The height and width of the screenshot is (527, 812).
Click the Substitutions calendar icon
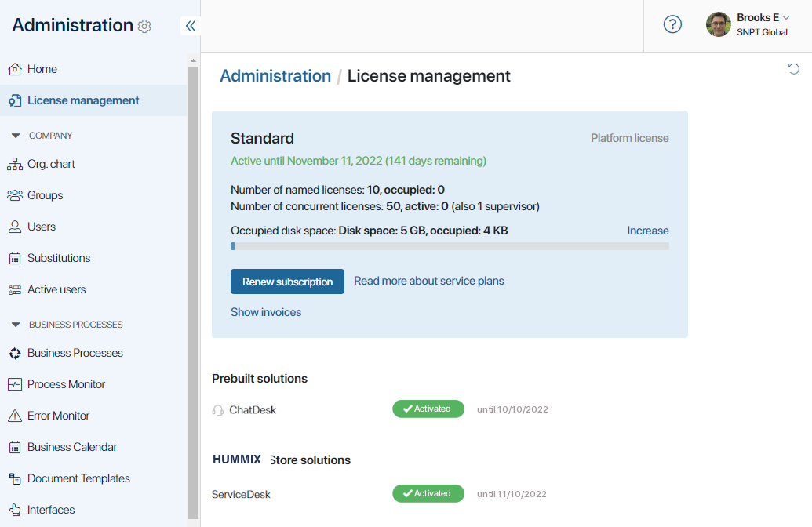[x=15, y=258]
